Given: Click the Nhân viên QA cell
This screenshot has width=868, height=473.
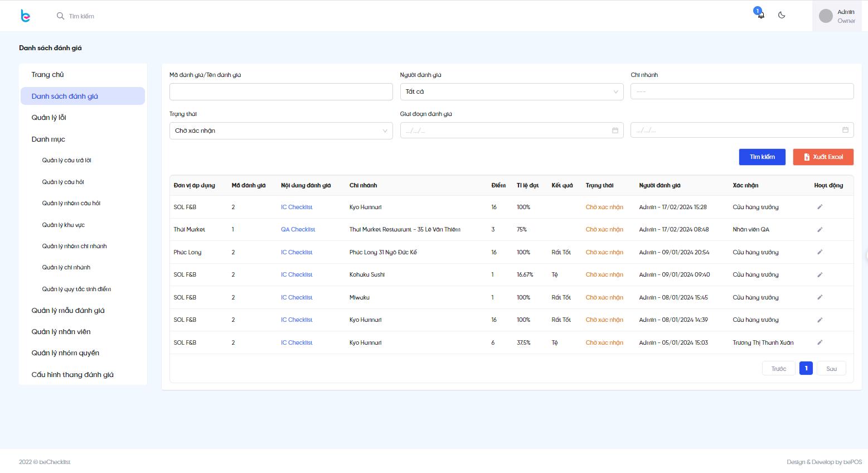Looking at the screenshot, I should (x=750, y=229).
